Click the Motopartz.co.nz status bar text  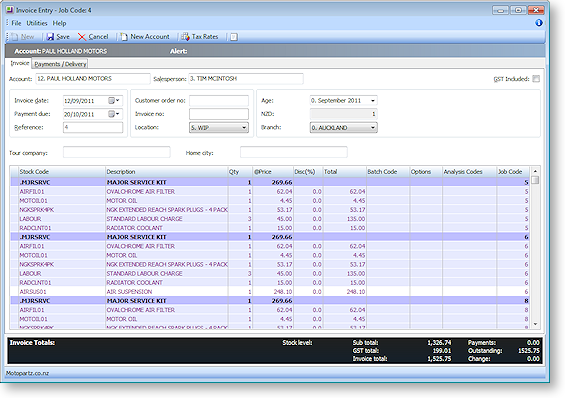coord(27,373)
